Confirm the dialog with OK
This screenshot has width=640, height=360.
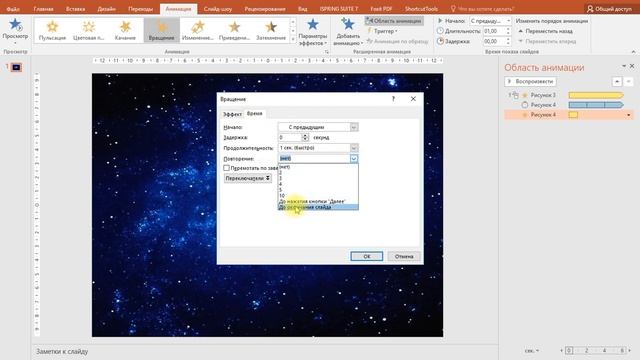[367, 256]
